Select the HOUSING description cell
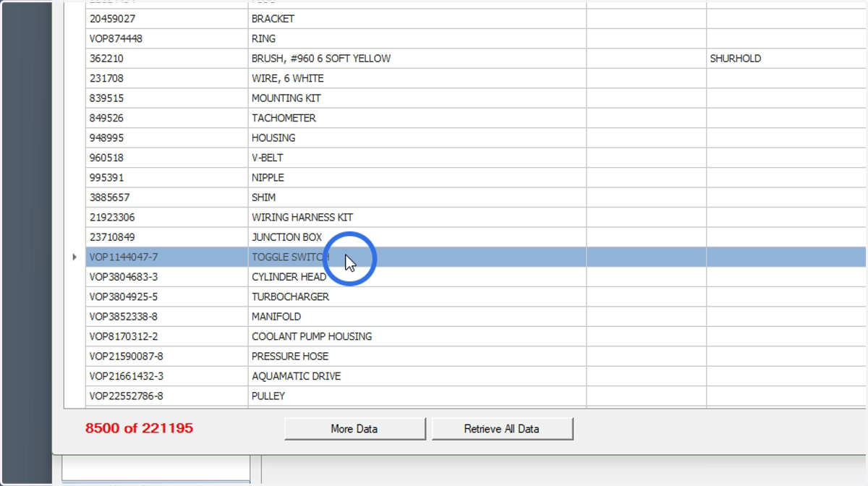The width and height of the screenshot is (868, 486). click(x=417, y=138)
